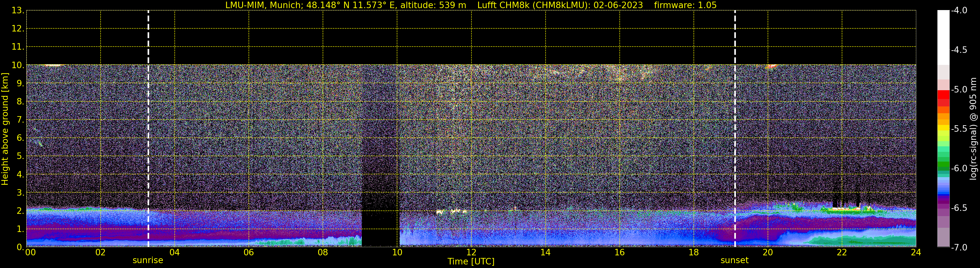Image resolution: width=980 pixels, height=268 pixels.
Task: Click the 'sunrise' label below the axis
Action: point(148,261)
